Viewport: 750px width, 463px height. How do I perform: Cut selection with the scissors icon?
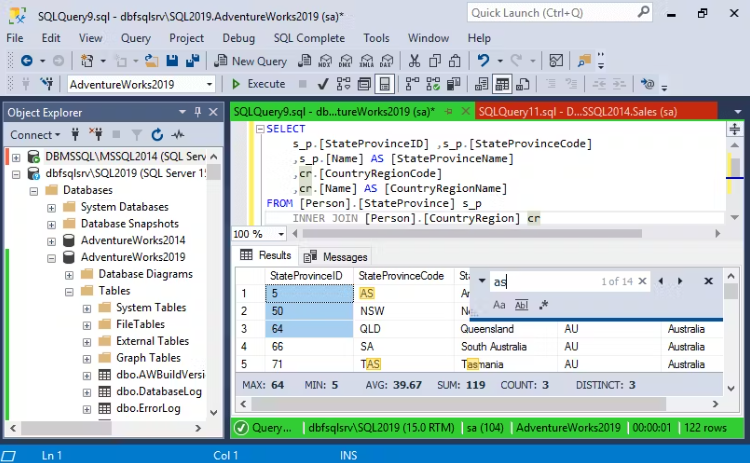pos(414,61)
